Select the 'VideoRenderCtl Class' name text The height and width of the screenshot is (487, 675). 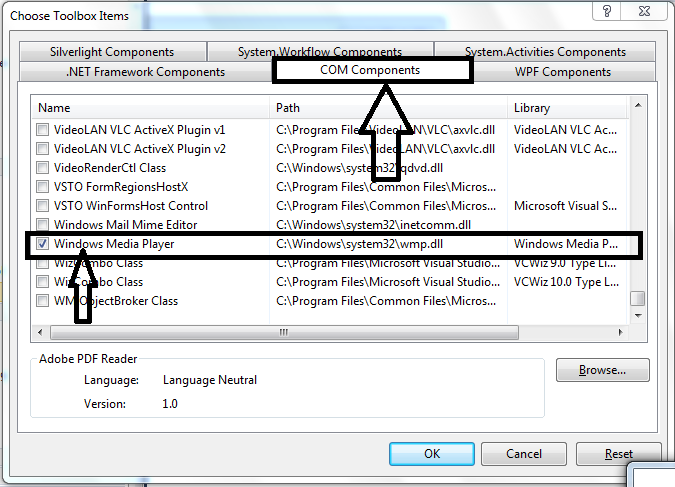point(110,168)
